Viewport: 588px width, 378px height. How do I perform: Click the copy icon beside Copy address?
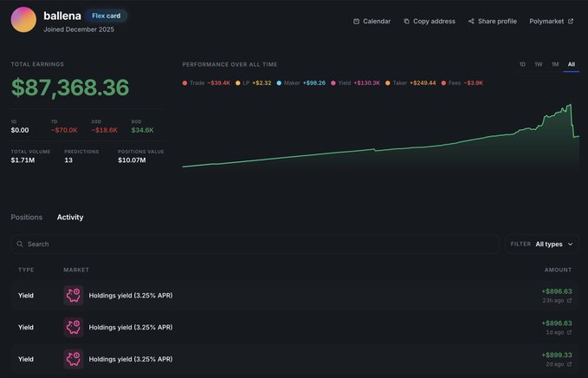pos(406,22)
